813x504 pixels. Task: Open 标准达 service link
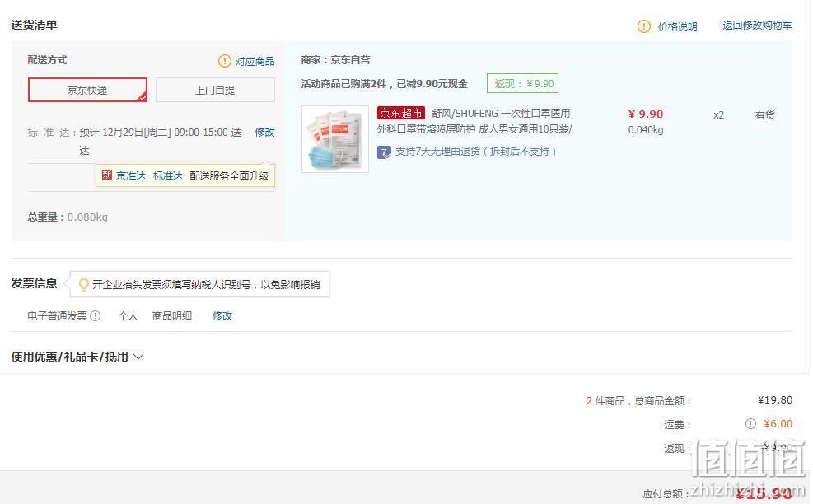(x=167, y=175)
